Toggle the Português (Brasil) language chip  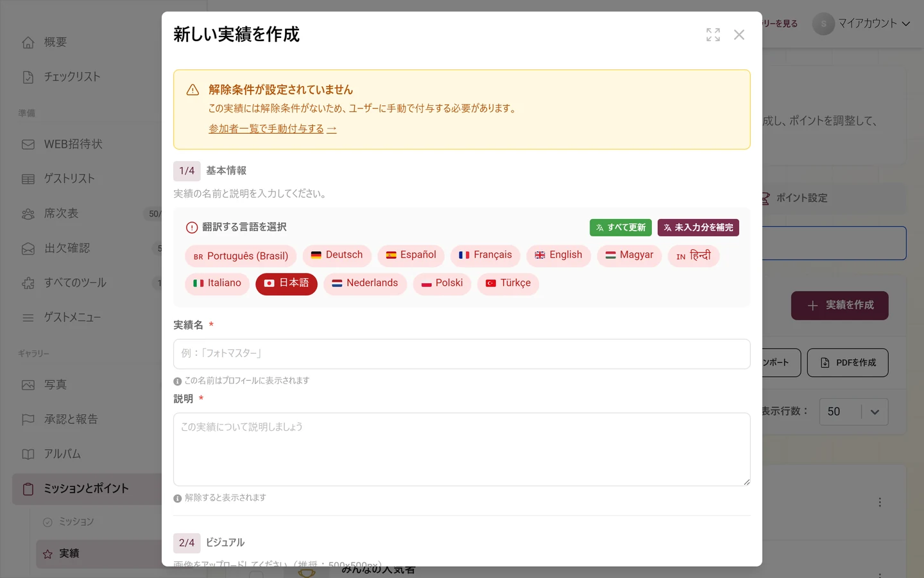pyautogui.click(x=241, y=256)
